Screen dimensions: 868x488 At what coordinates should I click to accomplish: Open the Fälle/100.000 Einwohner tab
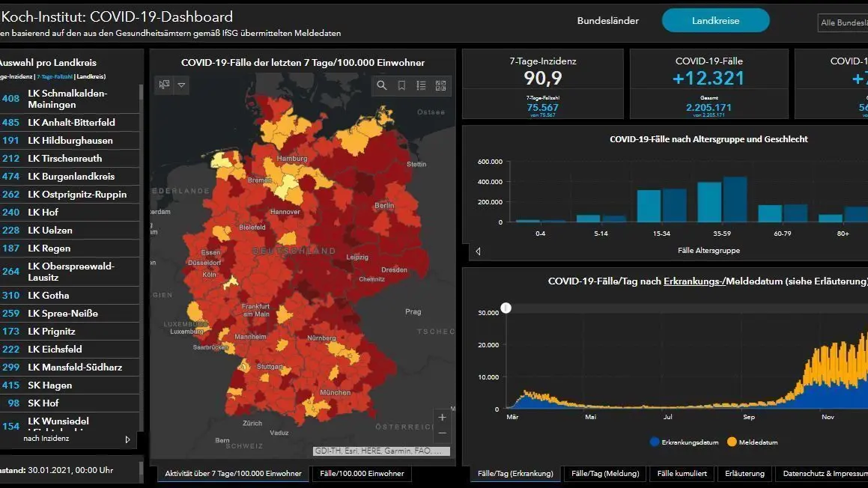click(362, 474)
